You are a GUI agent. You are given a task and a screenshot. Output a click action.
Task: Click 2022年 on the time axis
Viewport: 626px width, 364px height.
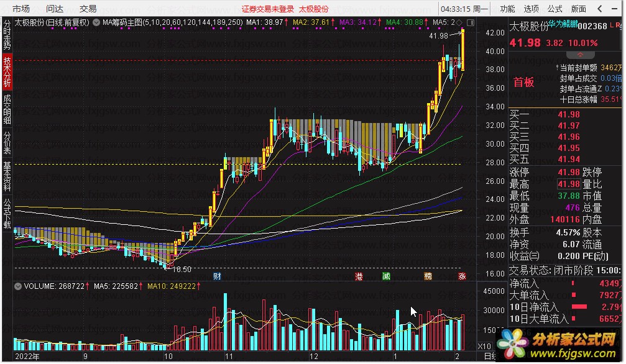27,357
